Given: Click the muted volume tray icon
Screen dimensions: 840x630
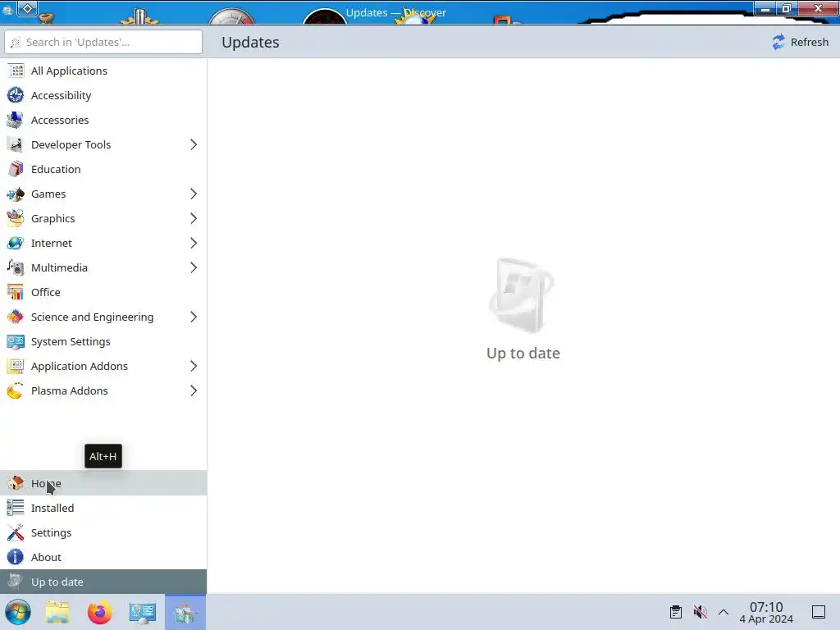Looking at the screenshot, I should 700,612.
